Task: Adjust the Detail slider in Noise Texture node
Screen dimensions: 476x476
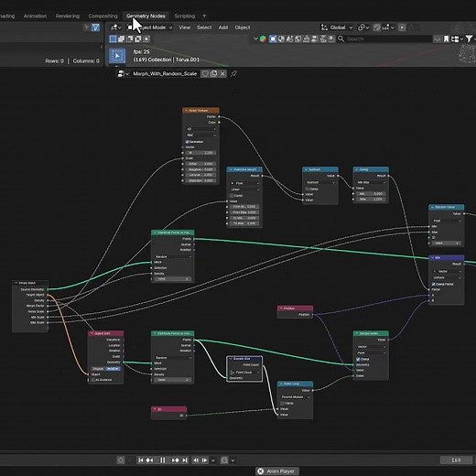Action: click(x=200, y=164)
